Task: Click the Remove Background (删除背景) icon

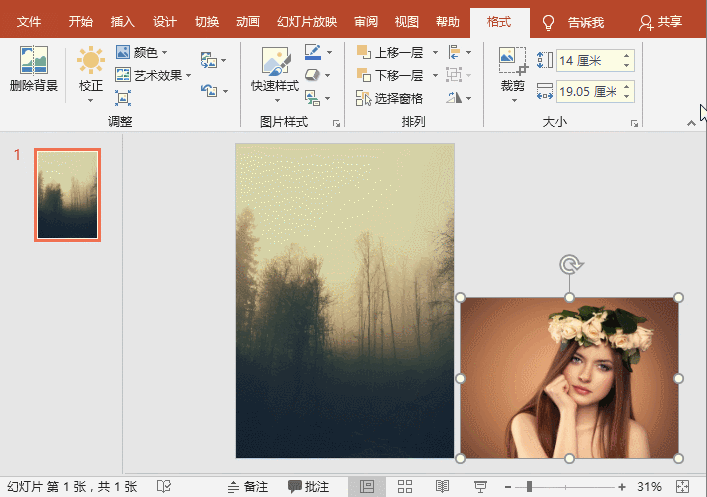Action: click(x=34, y=62)
